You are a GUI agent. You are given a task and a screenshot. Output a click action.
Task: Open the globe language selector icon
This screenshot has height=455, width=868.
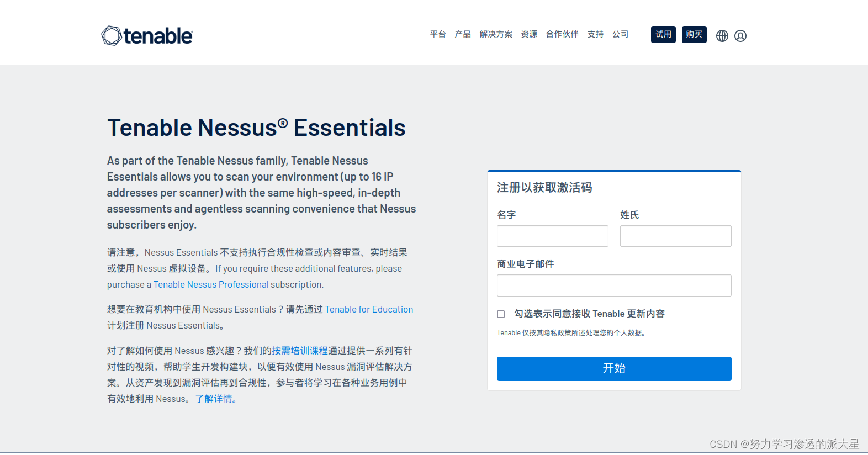click(722, 36)
